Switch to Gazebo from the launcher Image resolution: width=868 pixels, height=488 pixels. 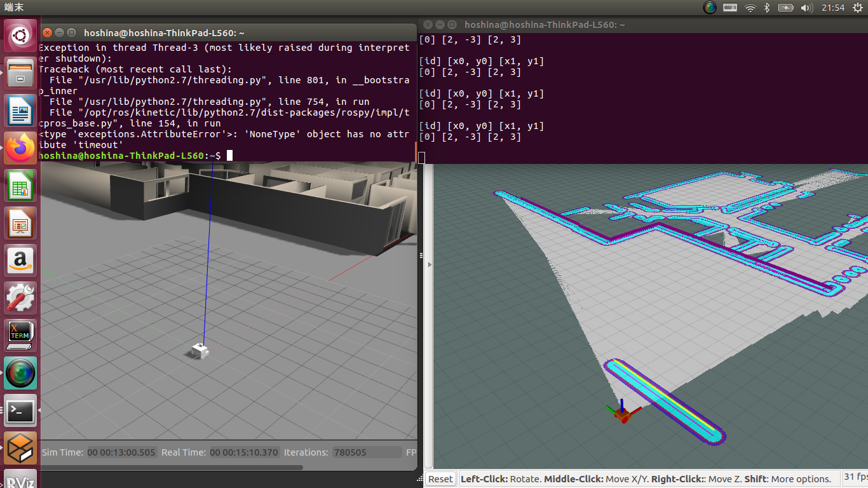20,449
